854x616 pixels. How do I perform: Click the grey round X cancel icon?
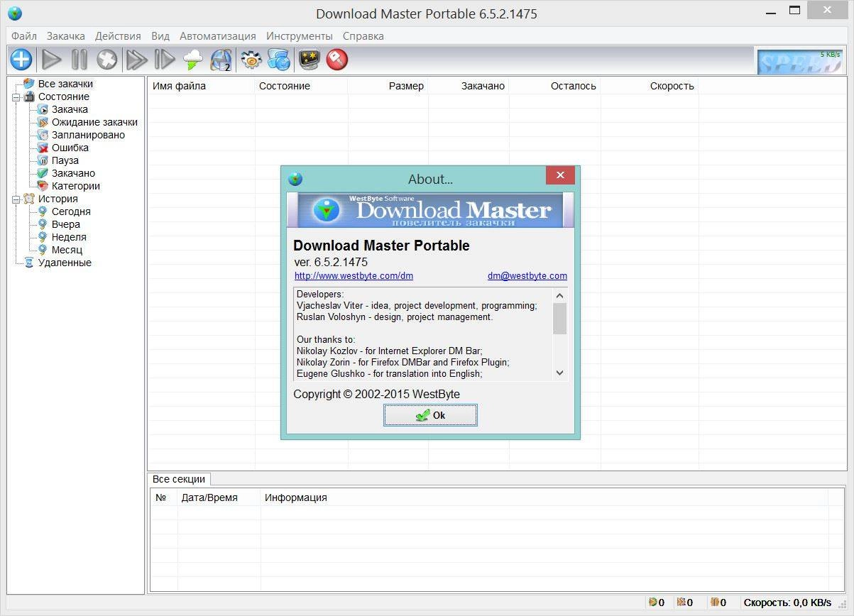pyautogui.click(x=107, y=60)
